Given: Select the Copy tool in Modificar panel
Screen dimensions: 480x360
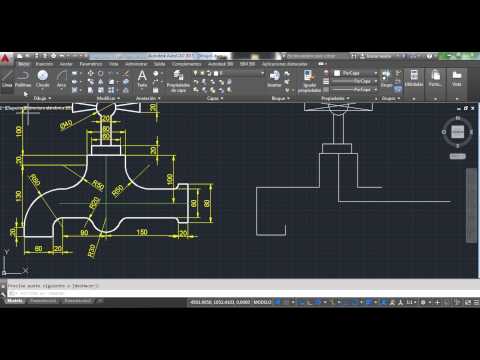Looking at the screenshot, I should pos(91,81).
